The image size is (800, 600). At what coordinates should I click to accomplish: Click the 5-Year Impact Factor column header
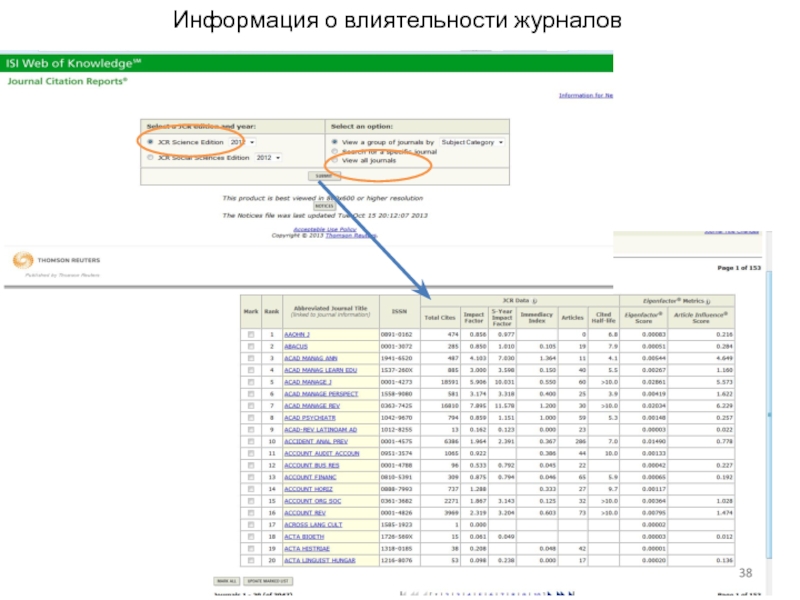point(502,317)
